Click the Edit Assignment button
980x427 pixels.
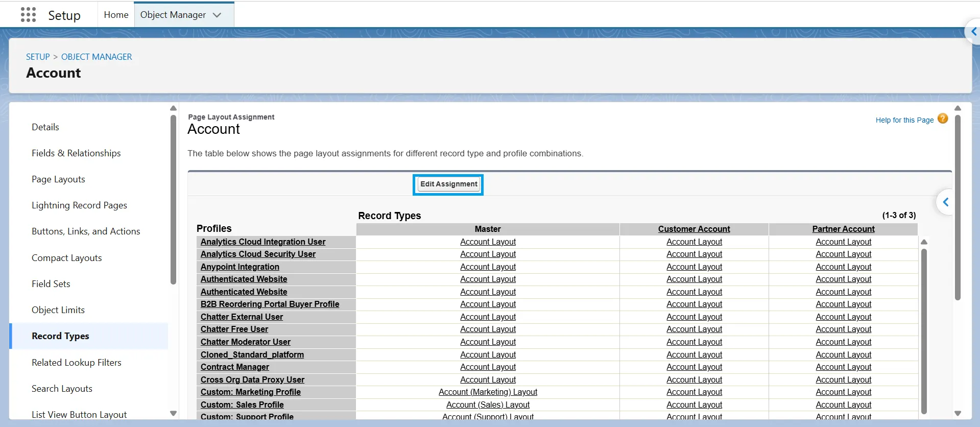pos(448,184)
